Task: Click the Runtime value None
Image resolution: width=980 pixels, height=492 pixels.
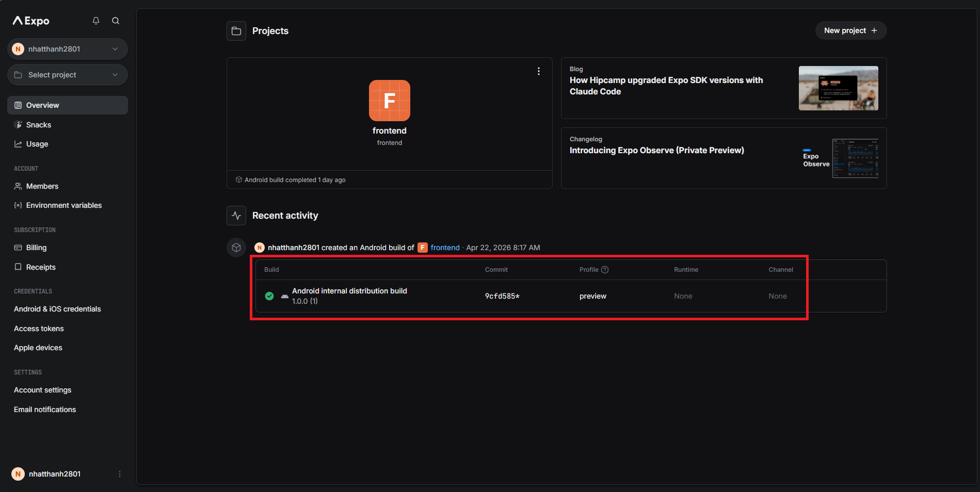Action: pyautogui.click(x=683, y=296)
